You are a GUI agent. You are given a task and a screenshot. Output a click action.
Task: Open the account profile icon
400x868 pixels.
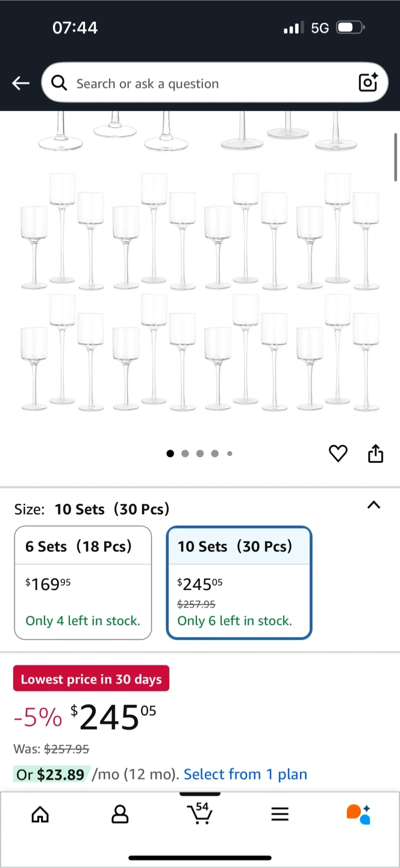120,815
